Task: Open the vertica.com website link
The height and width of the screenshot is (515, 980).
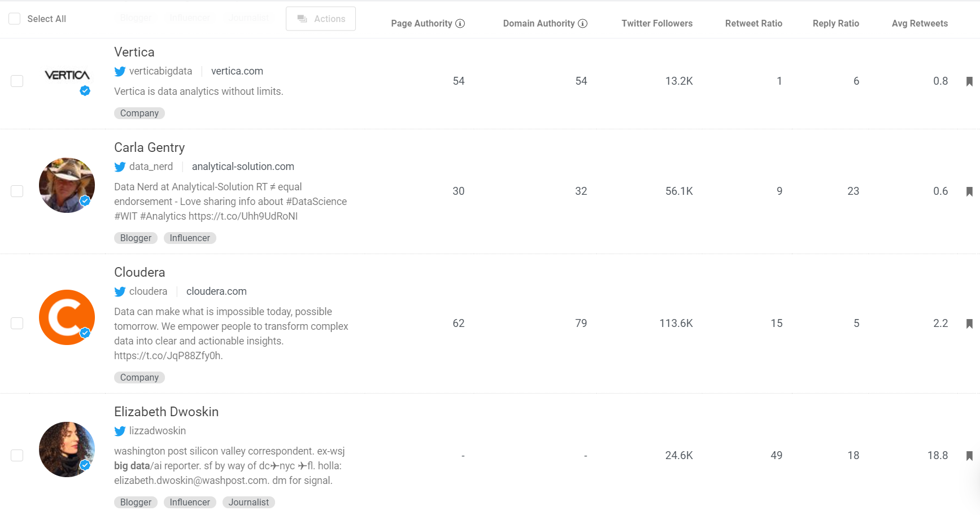Action: pos(237,71)
